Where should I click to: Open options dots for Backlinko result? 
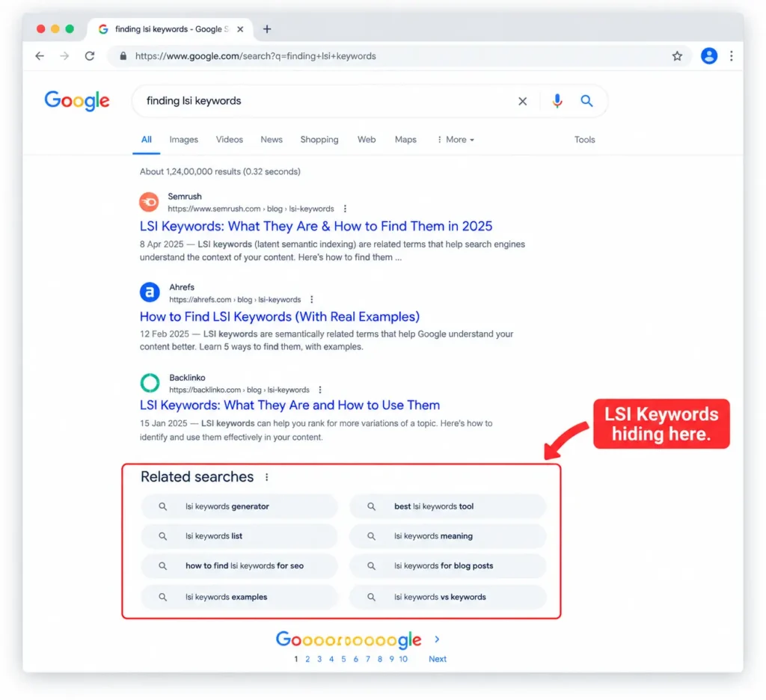coord(320,390)
